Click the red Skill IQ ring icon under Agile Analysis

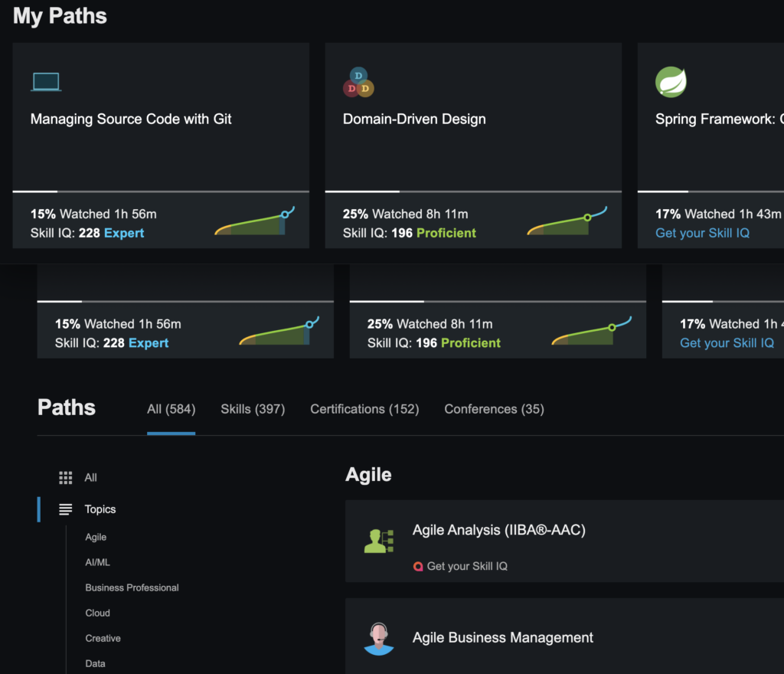click(x=418, y=566)
